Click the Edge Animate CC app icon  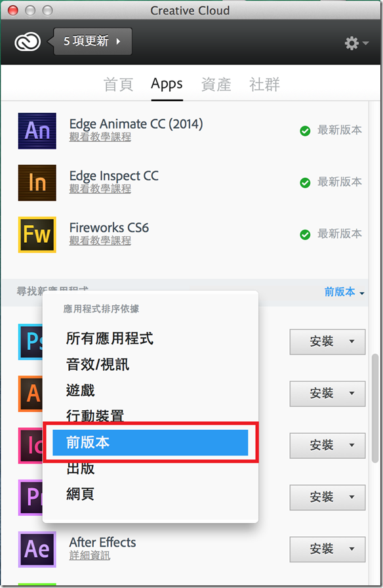coord(37,131)
